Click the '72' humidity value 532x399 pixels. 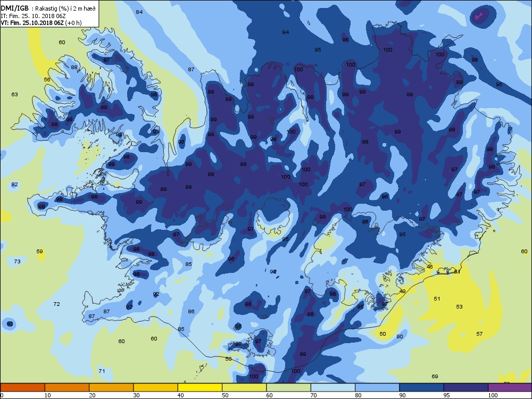(x=57, y=304)
